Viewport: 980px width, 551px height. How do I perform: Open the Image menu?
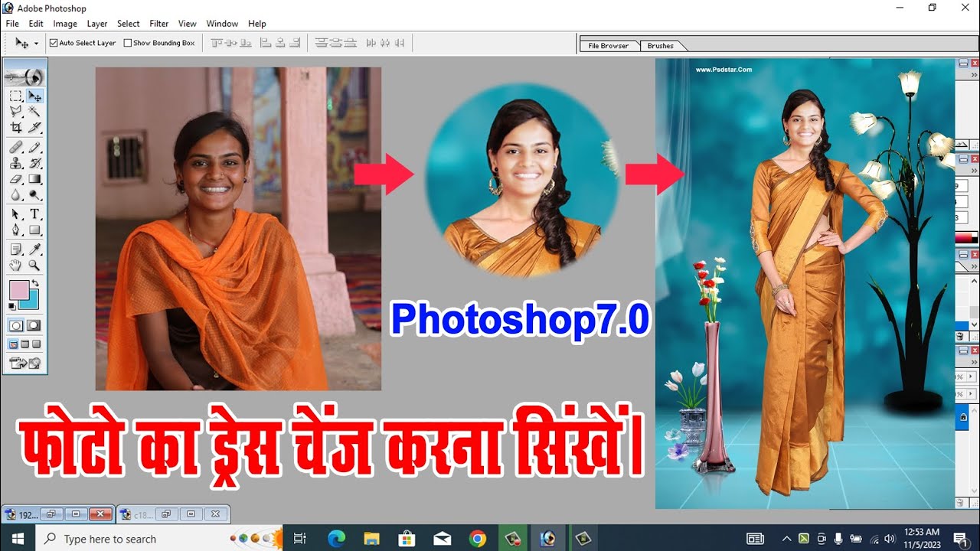[x=65, y=24]
